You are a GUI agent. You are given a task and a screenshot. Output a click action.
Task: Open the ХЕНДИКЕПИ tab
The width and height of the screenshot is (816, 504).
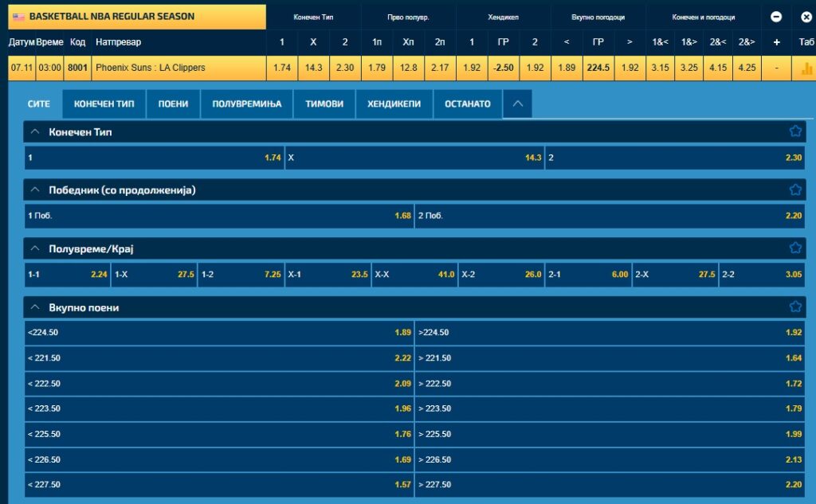click(x=394, y=104)
